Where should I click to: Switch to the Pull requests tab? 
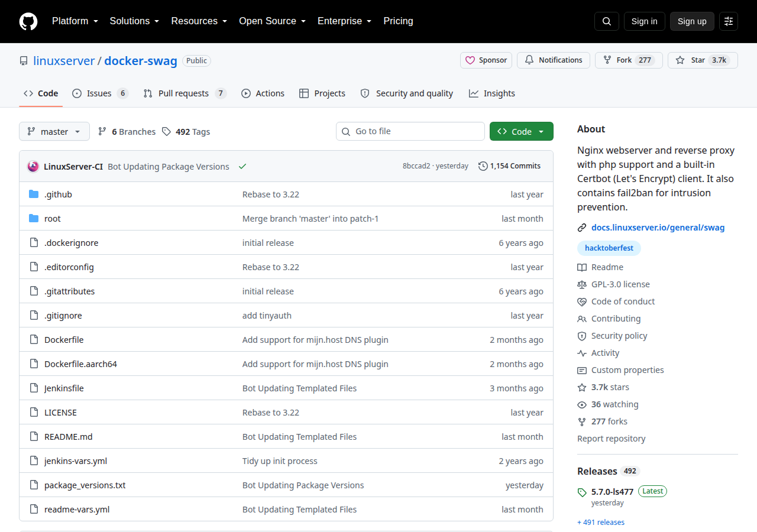pyautogui.click(x=185, y=93)
